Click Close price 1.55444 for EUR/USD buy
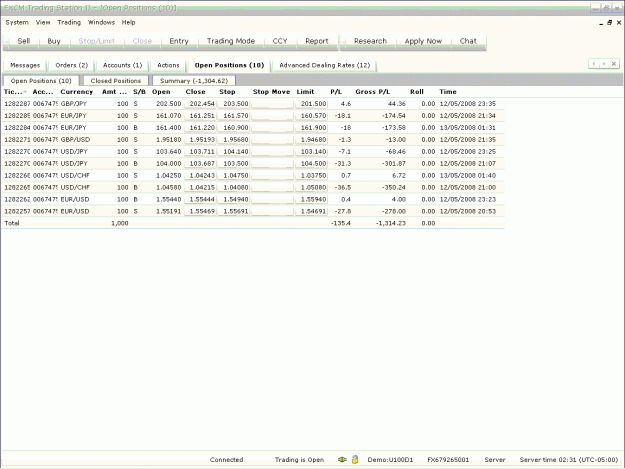The width and height of the screenshot is (625, 469). point(200,200)
